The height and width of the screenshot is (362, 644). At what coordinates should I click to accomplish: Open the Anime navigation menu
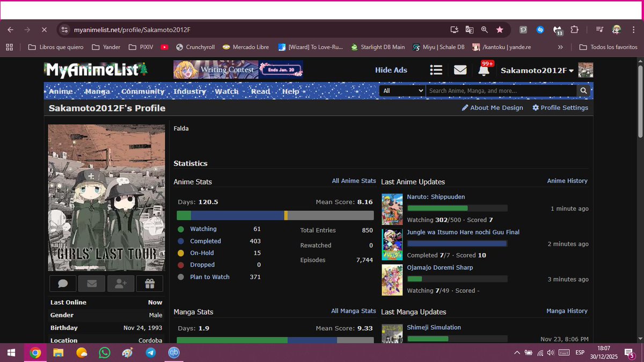coord(61,91)
